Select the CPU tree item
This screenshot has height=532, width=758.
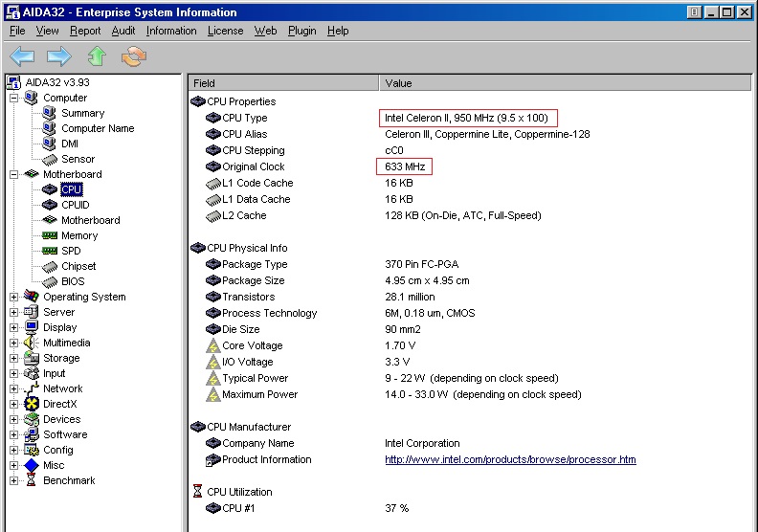72,189
